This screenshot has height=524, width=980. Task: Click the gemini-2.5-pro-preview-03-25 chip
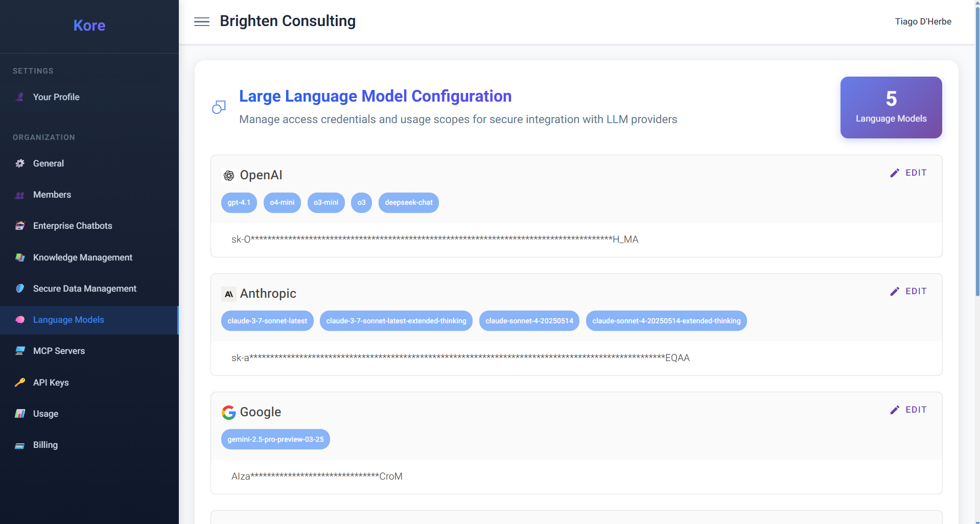tap(275, 439)
